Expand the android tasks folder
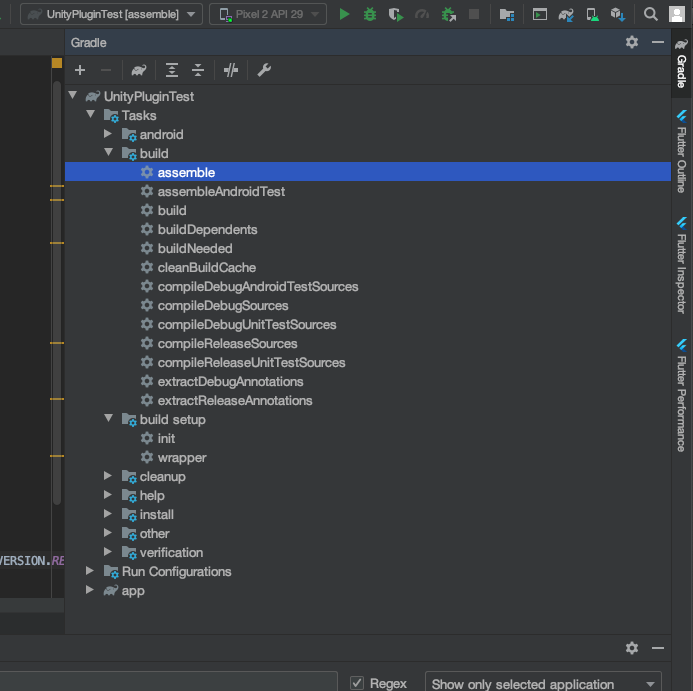The image size is (693, 691). click(x=109, y=134)
